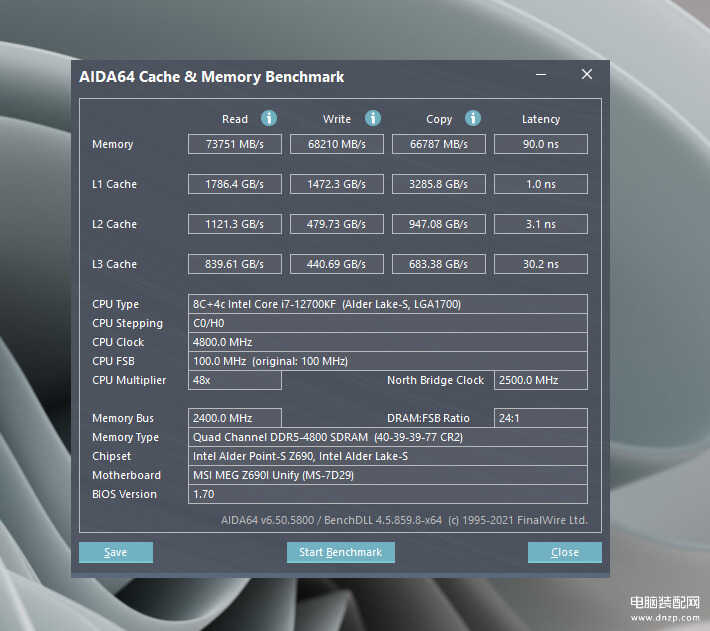Click the L3 Cache Latency 30.2 ns field
Image resolution: width=710 pixels, height=631 pixels.
coord(540,264)
